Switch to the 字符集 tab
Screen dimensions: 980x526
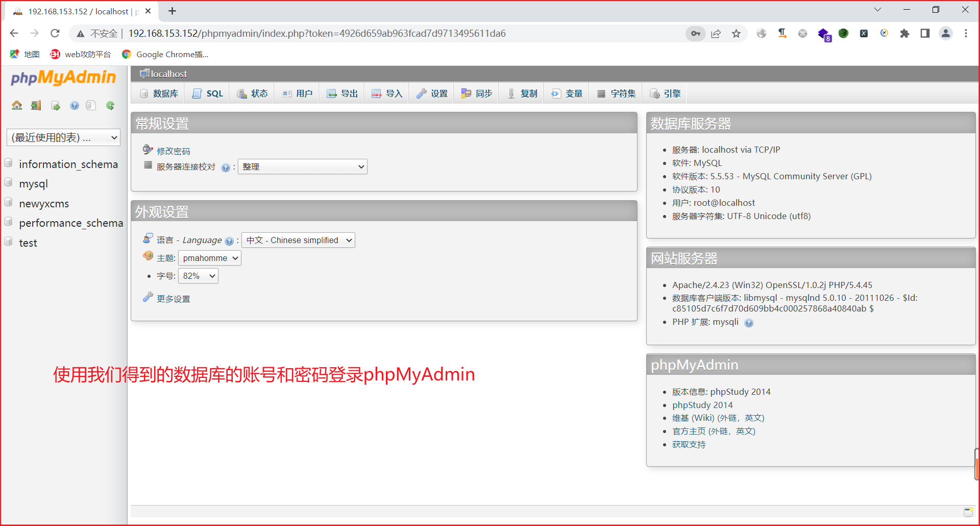[x=616, y=93]
